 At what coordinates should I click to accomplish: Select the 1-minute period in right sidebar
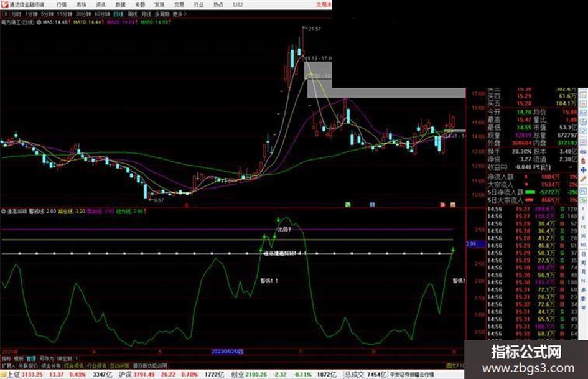coord(584,208)
